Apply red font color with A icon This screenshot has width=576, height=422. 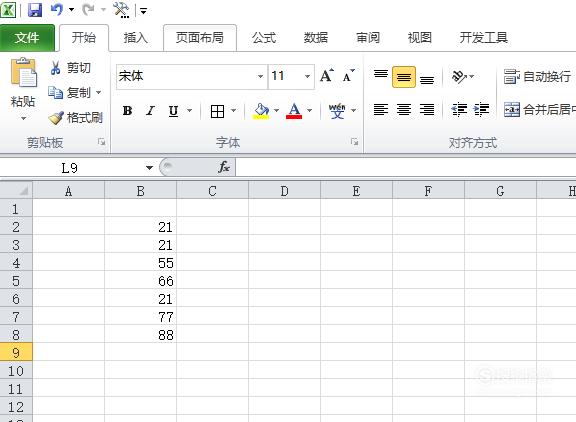[x=294, y=111]
